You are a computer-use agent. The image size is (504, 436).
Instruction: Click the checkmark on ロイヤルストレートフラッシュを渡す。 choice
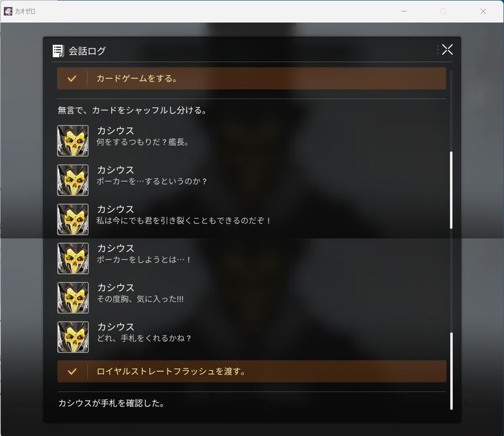[72, 372]
